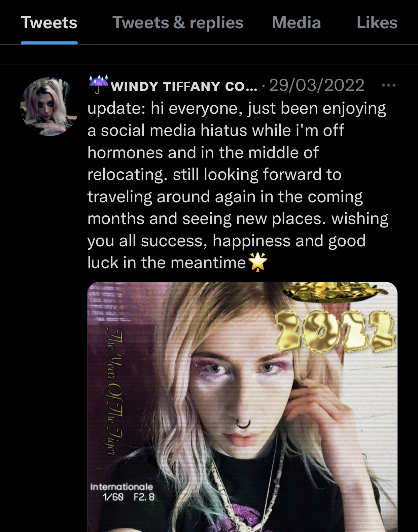Open WINDY TIFFANY CO... profile name
The width and height of the screenshot is (418, 532).
click(x=184, y=86)
